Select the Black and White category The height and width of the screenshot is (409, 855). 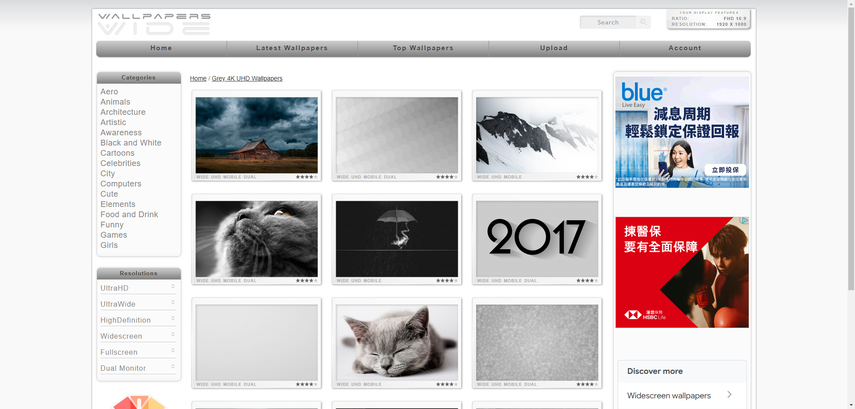click(131, 143)
